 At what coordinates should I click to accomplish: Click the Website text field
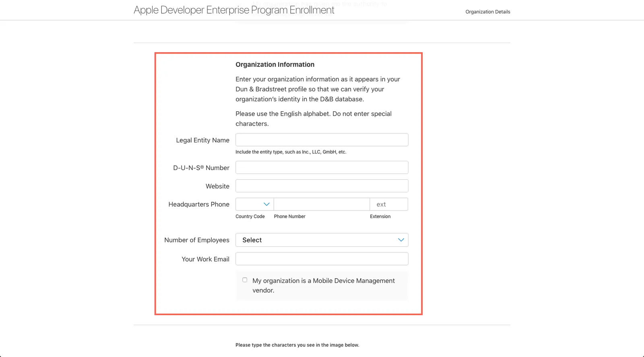coord(322,186)
